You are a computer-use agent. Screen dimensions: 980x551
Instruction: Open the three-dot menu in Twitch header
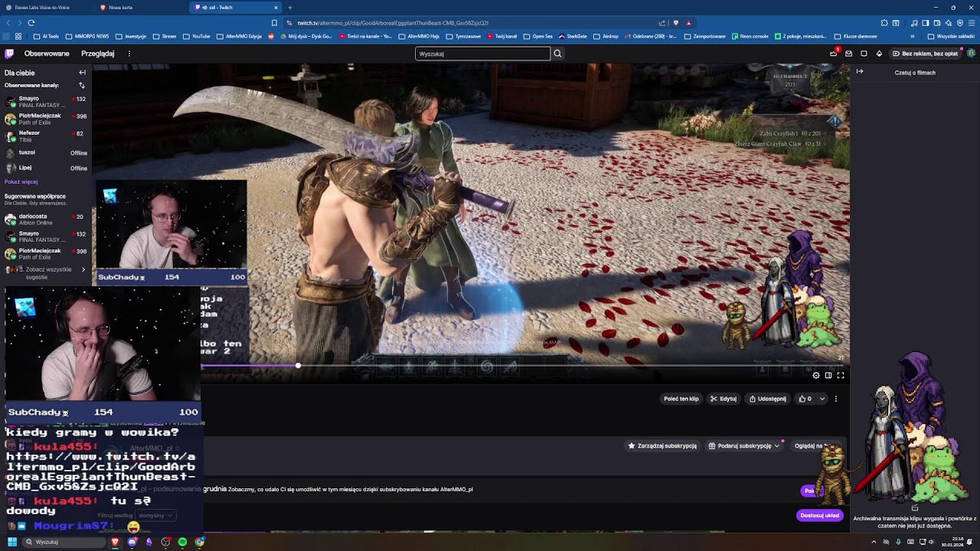[129, 54]
